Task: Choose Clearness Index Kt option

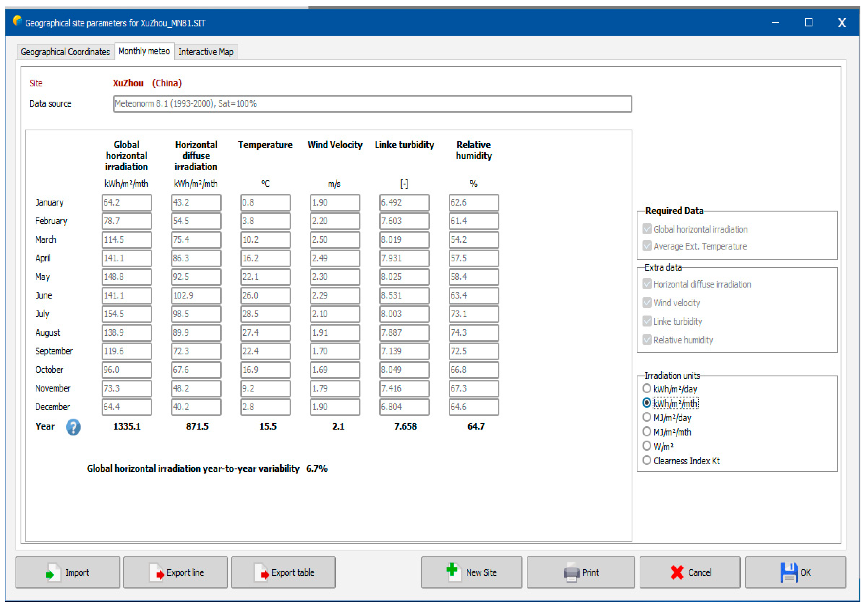Action: click(647, 460)
